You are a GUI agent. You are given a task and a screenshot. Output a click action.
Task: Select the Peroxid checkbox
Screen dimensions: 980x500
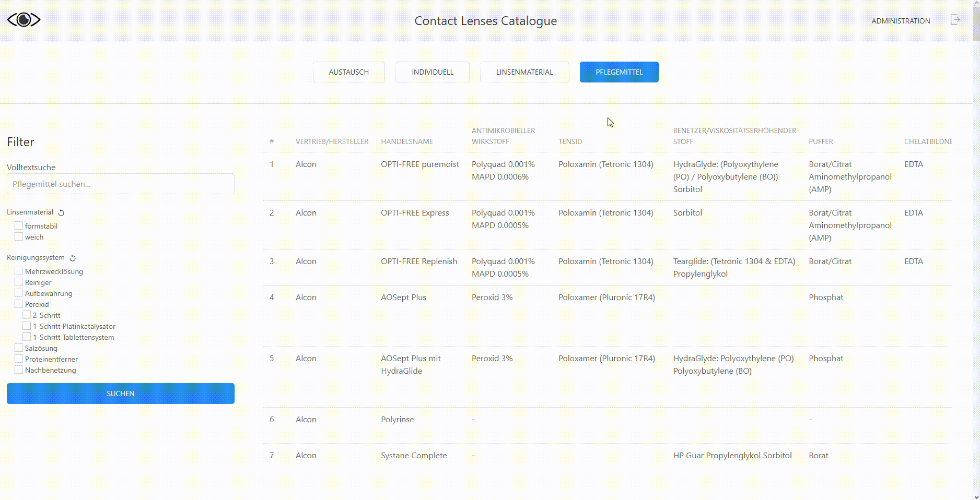(19, 304)
